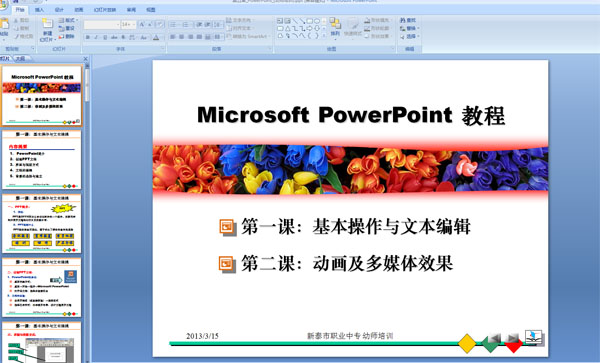Select slide 2 thumbnail with 内容提要
This screenshot has width=600, height=363.
click(42, 160)
